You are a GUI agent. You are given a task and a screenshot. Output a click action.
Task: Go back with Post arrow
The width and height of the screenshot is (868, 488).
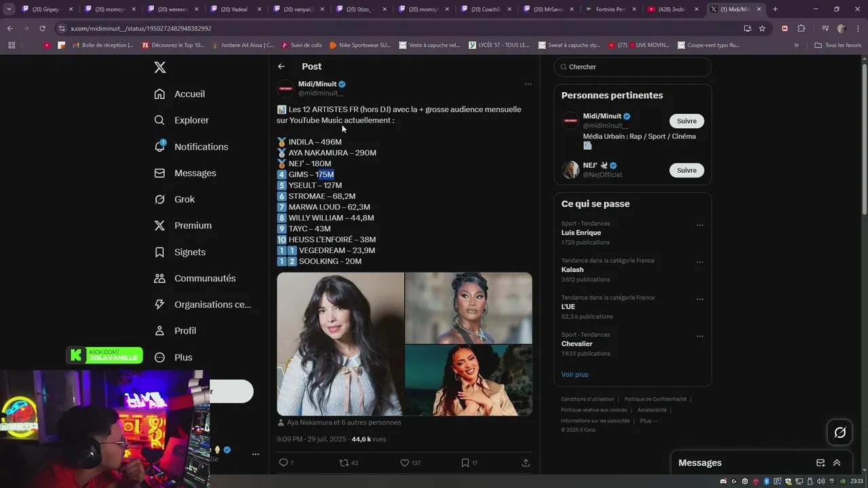tap(281, 66)
